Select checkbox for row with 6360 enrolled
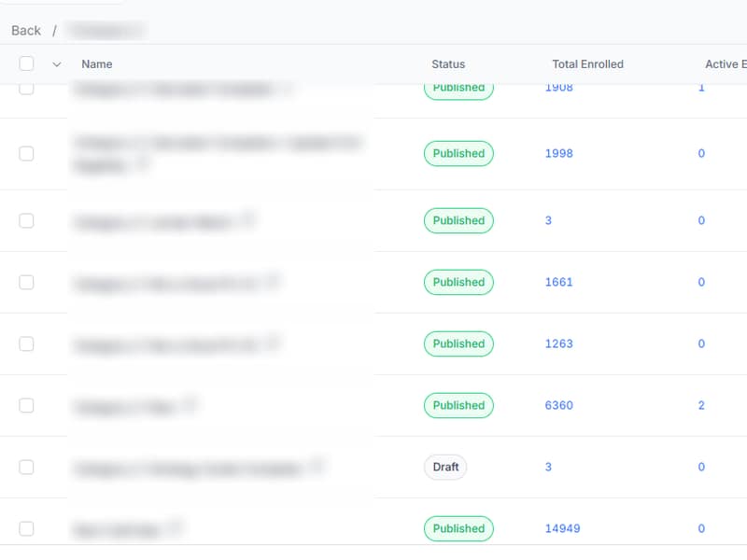The image size is (747, 560). click(27, 405)
